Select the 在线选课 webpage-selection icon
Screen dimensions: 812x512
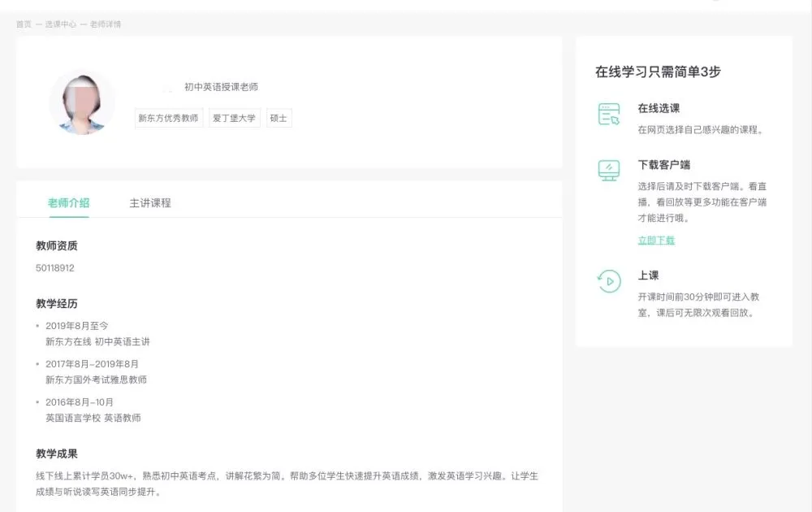pyautogui.click(x=608, y=115)
